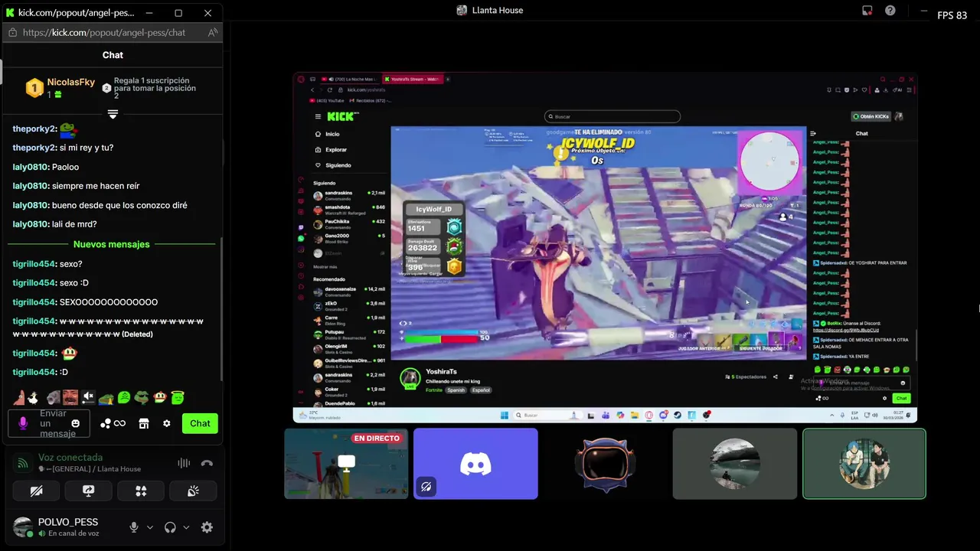980x551 pixels.
Task: Click username theporky2 in 'si mi rey' message
Action: pos(34,148)
